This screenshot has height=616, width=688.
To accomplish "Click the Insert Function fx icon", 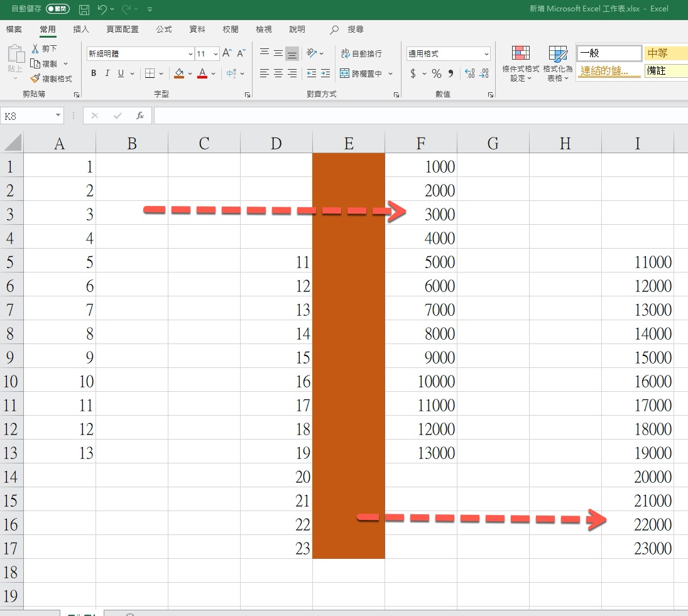I will 140,116.
